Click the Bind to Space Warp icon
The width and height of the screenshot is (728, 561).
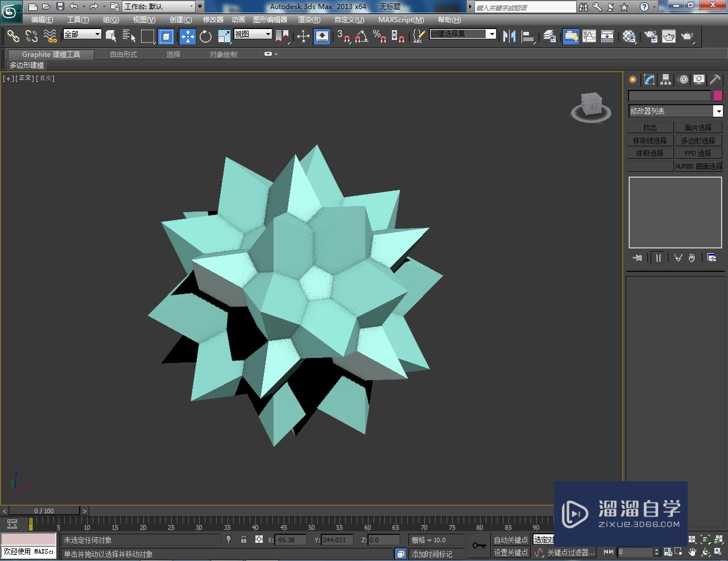tap(50, 36)
